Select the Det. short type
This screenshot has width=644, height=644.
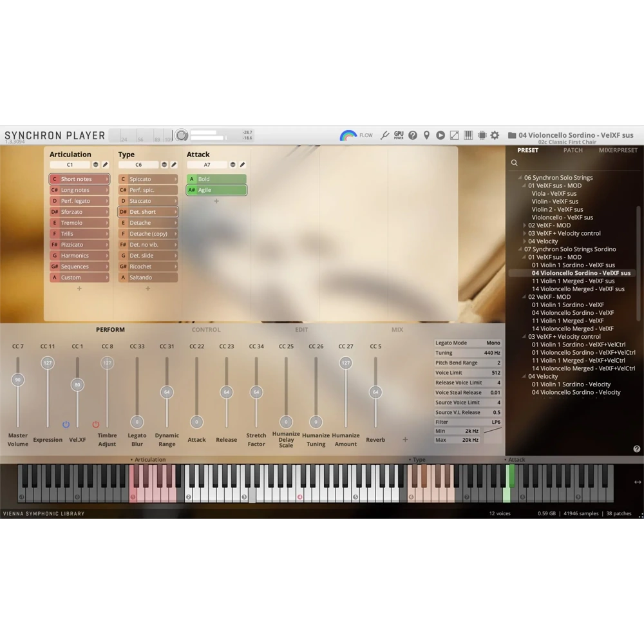point(148,212)
